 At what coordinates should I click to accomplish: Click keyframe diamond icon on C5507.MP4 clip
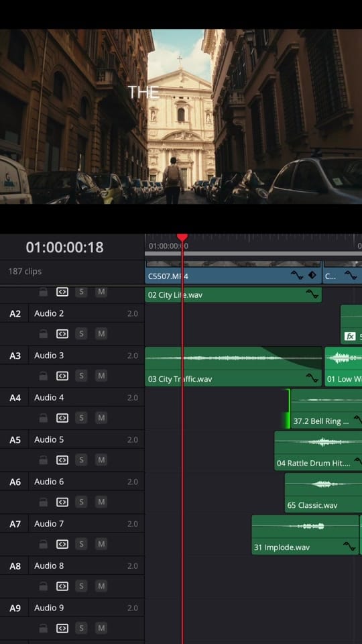[312, 275]
